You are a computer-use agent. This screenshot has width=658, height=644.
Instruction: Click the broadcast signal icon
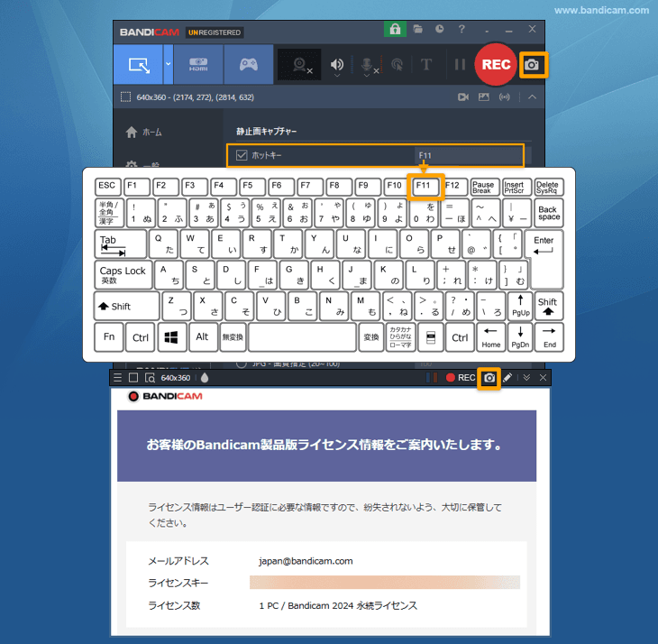[505, 97]
